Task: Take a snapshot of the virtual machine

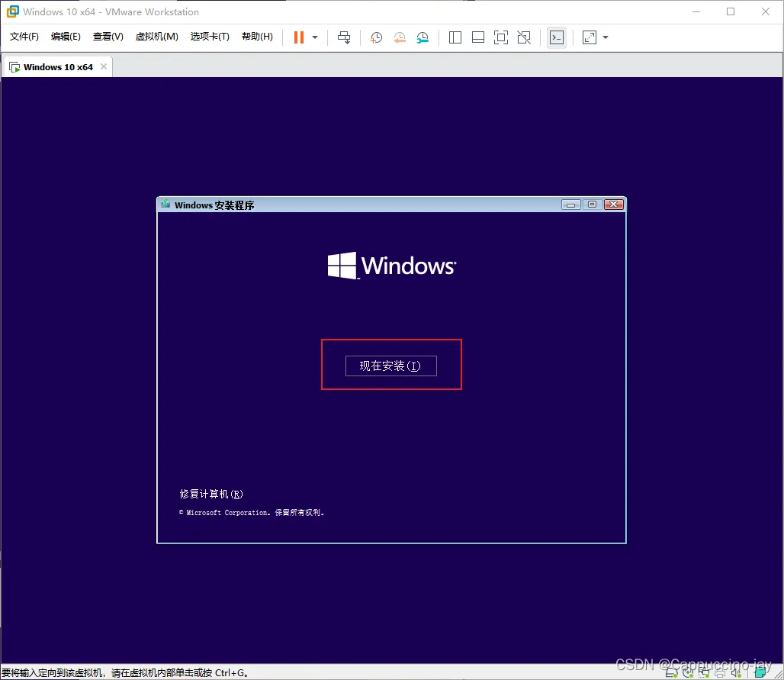Action: [x=376, y=37]
